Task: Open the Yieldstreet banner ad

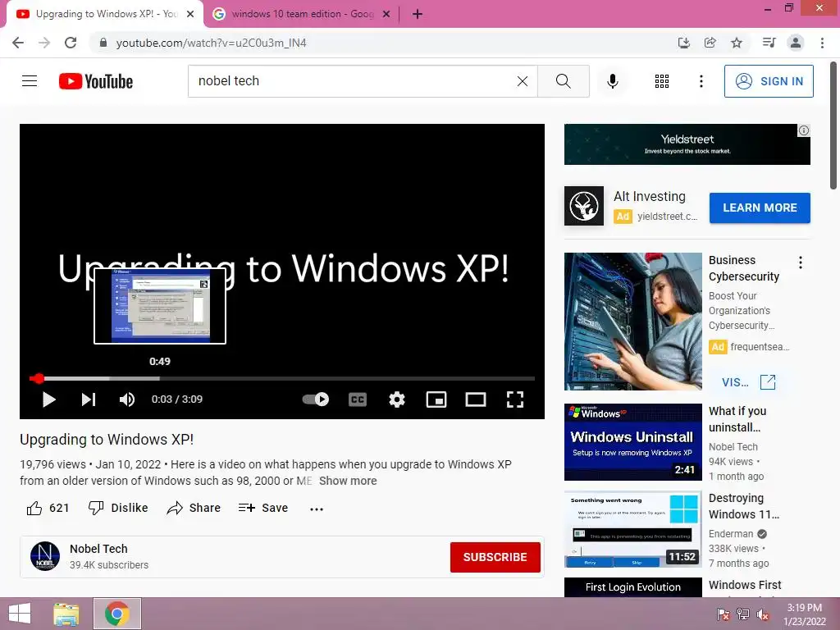Action: coord(687,144)
